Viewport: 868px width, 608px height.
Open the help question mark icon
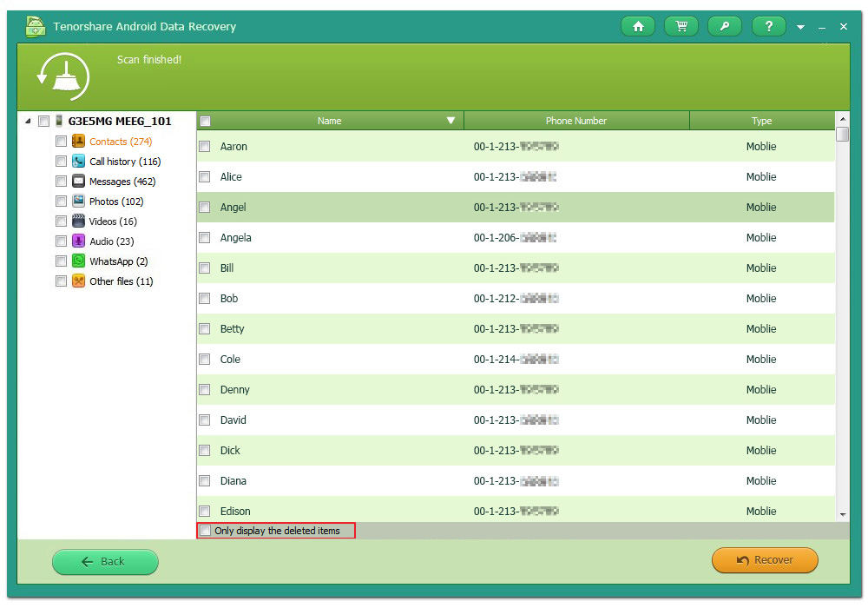[x=768, y=27]
